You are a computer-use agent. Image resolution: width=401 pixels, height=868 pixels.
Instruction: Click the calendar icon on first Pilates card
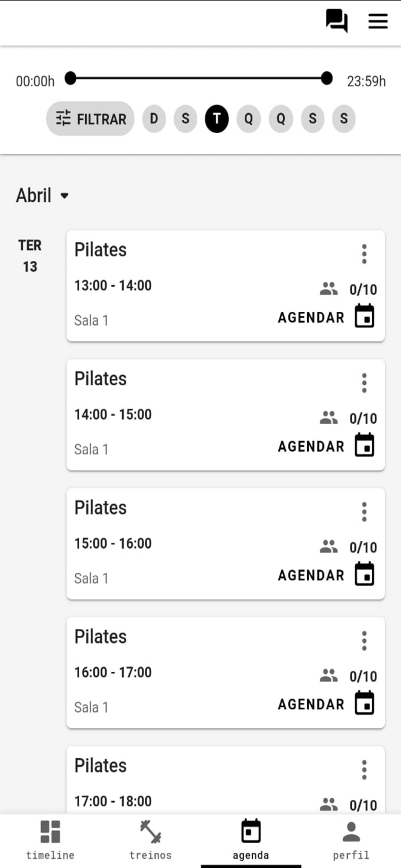[x=365, y=316]
